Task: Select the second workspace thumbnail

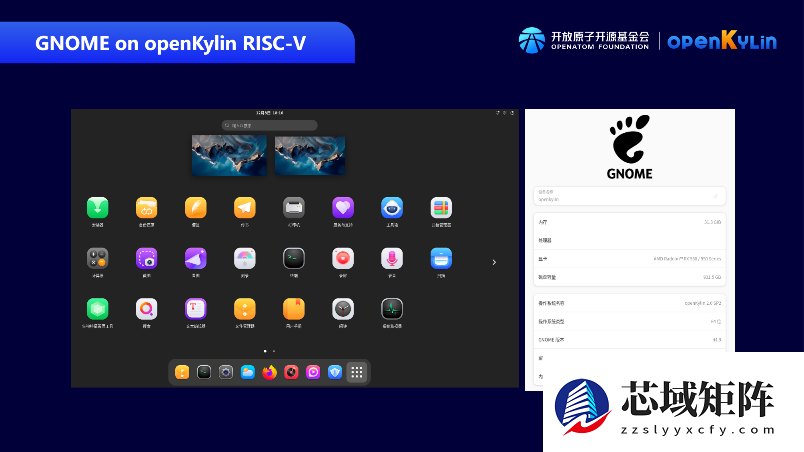Action: (310, 155)
